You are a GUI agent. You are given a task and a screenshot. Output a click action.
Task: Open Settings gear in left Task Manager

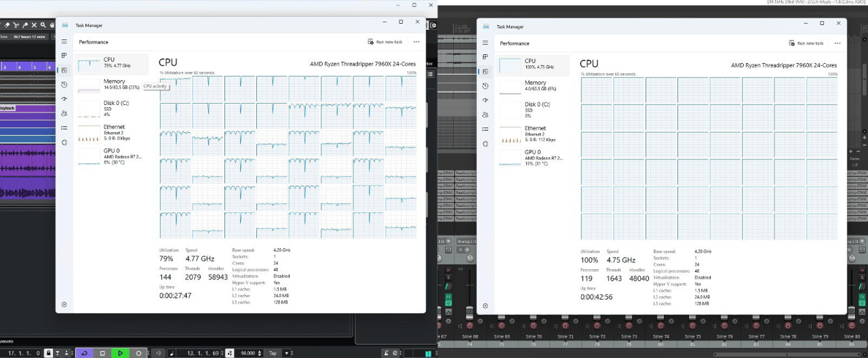point(64,305)
